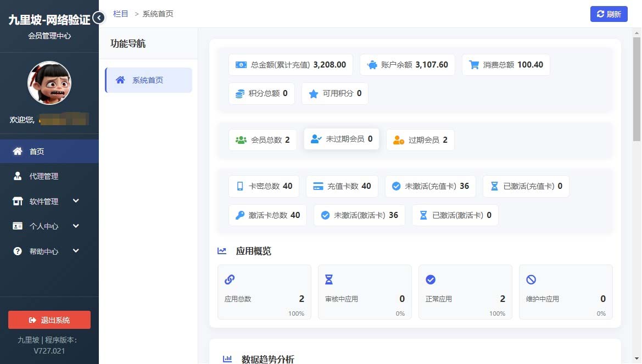The height and width of the screenshot is (364, 642).
Task: Click the 应用总数 link icon
Action: pyautogui.click(x=230, y=279)
